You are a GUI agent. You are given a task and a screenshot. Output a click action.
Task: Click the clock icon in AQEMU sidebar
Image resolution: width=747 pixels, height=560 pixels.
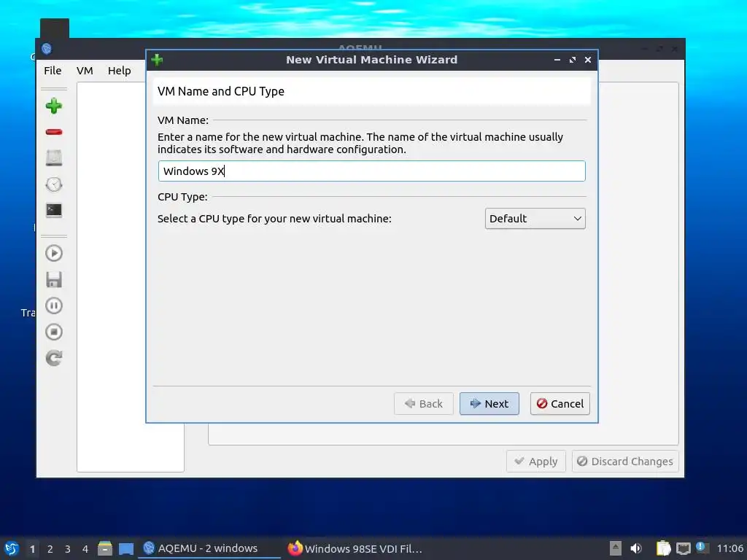(x=54, y=184)
